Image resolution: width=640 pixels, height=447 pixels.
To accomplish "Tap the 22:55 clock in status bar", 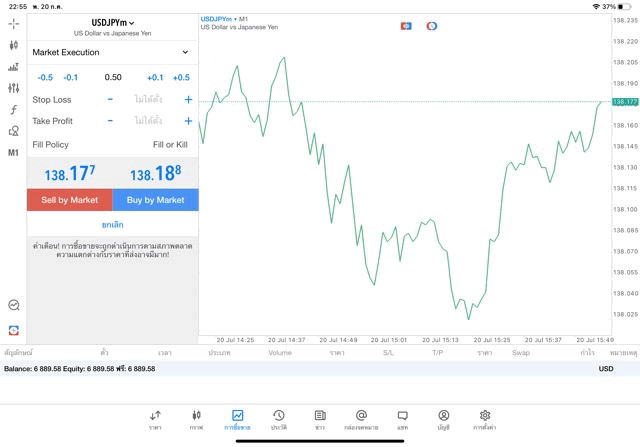I will pyautogui.click(x=18, y=7).
